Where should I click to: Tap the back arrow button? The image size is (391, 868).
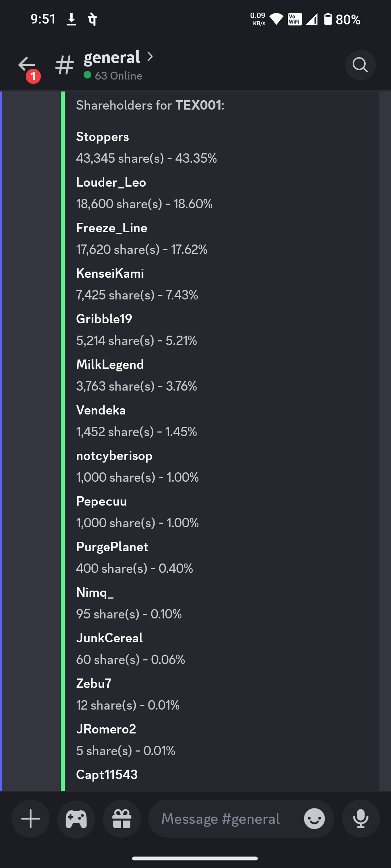tap(27, 65)
